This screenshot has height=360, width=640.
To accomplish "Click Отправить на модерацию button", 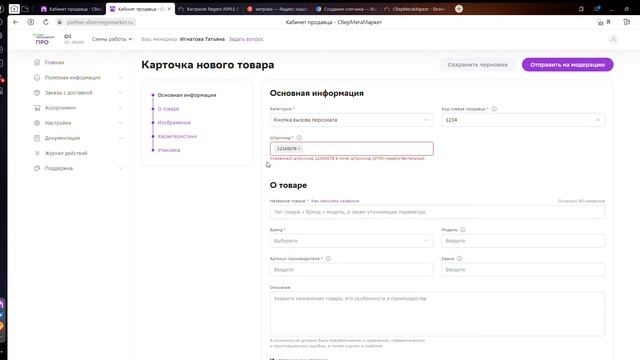I will [567, 64].
